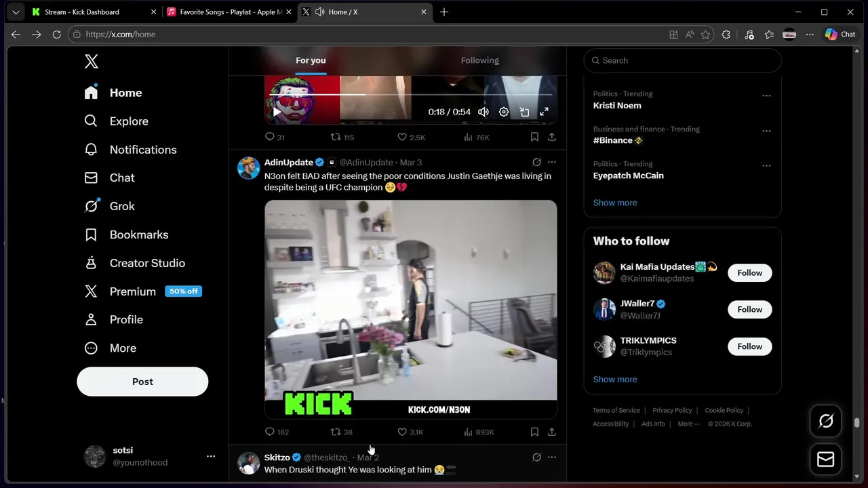Switch to Favorite Songs Apple Music tab
This screenshot has width=868, height=488.
click(x=229, y=12)
